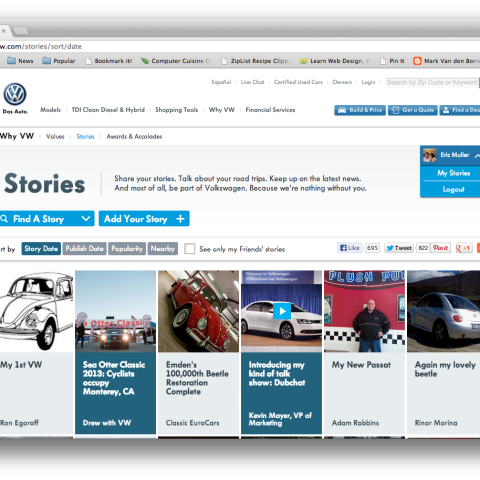The width and height of the screenshot is (480, 480).
Task: Sort stories by Publish Date
Action: [84, 249]
